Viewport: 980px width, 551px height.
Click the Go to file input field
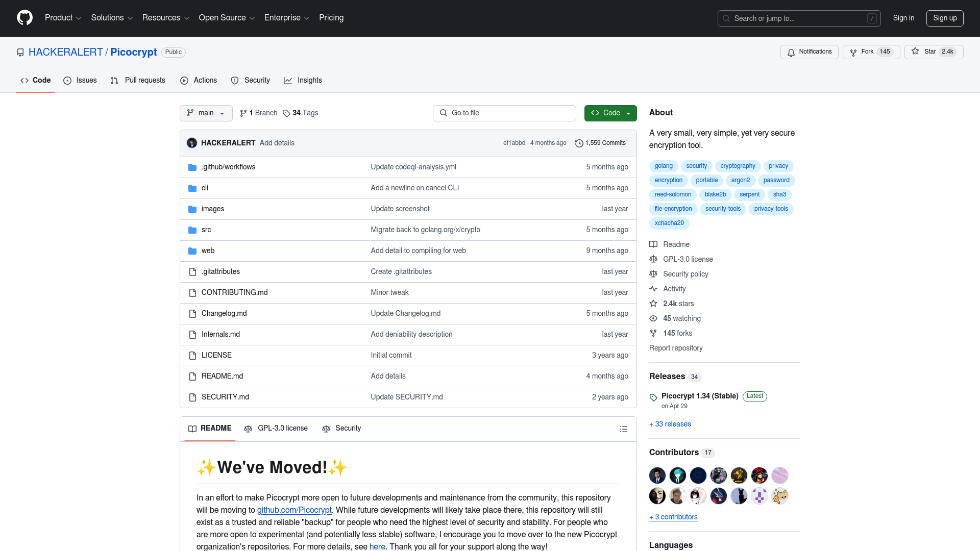point(504,112)
